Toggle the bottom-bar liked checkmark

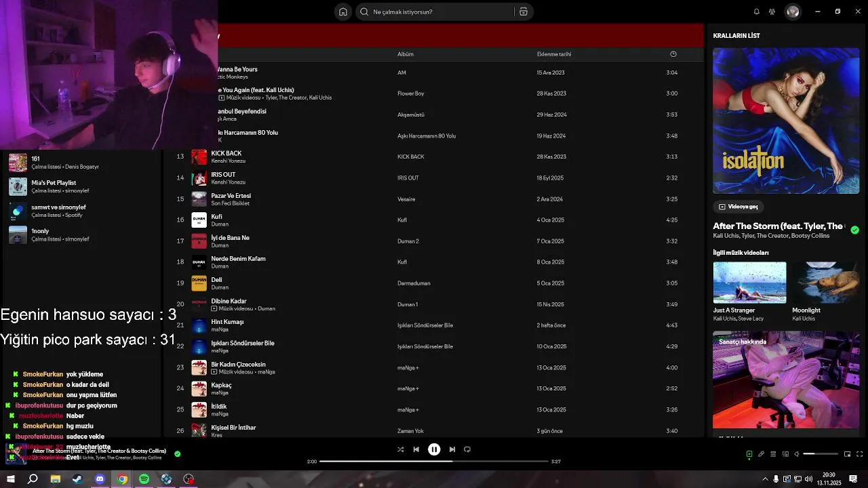pos(178,454)
